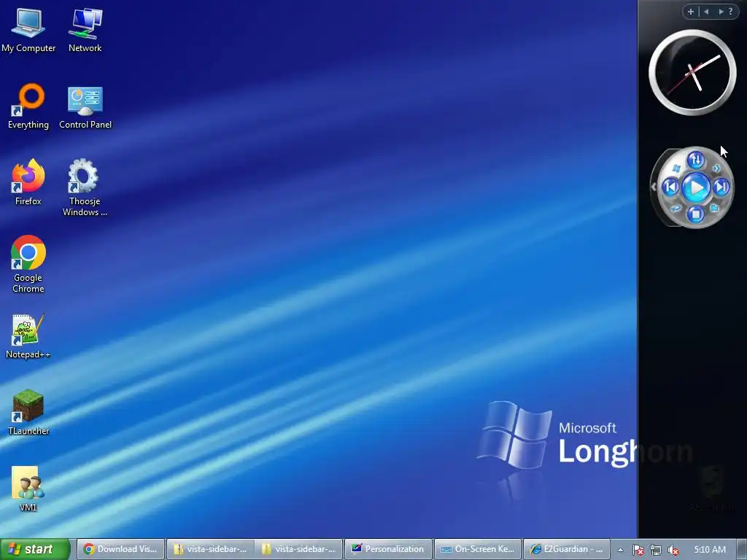This screenshot has height=560, width=747.
Task: Launch the Firefox desktop shortcut
Action: coord(28,182)
